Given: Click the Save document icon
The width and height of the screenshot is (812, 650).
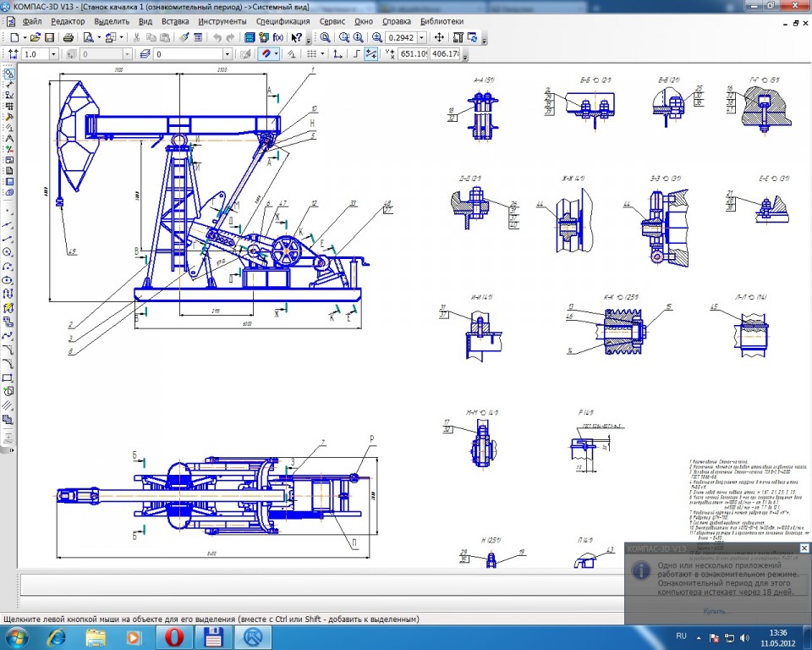Looking at the screenshot, I should 49,37.
